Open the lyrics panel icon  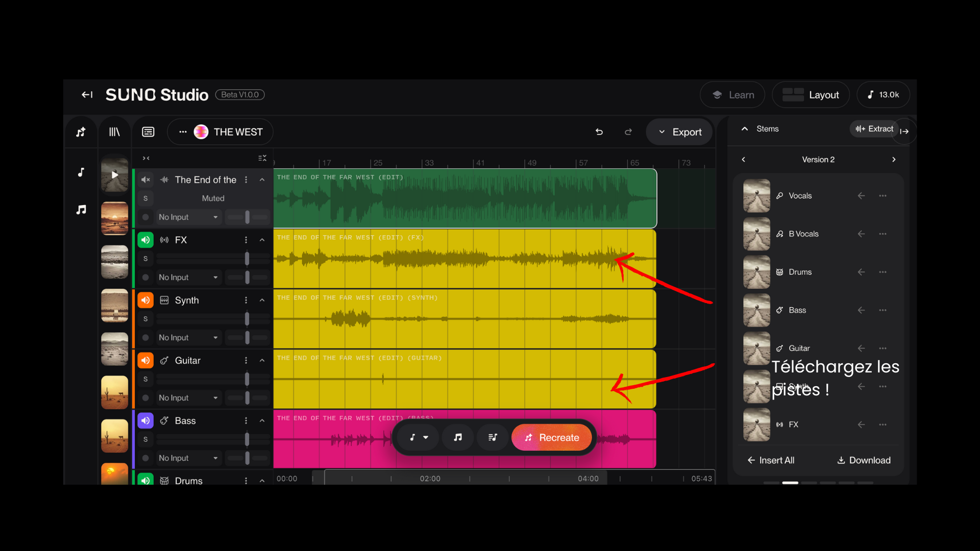tap(148, 132)
